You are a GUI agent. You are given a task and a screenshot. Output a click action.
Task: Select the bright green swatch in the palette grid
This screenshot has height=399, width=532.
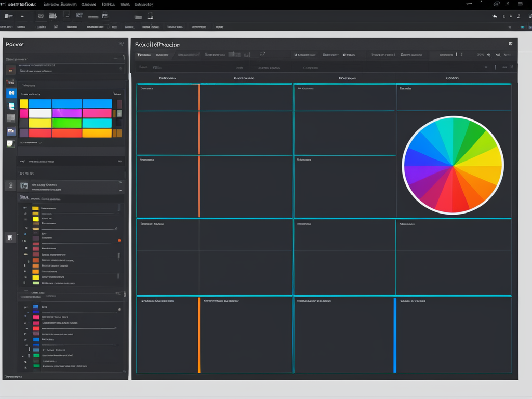66,123
